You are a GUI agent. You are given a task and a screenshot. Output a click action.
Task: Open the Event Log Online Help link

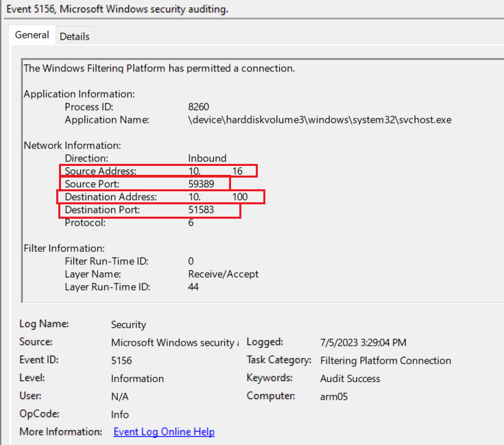coord(164,431)
